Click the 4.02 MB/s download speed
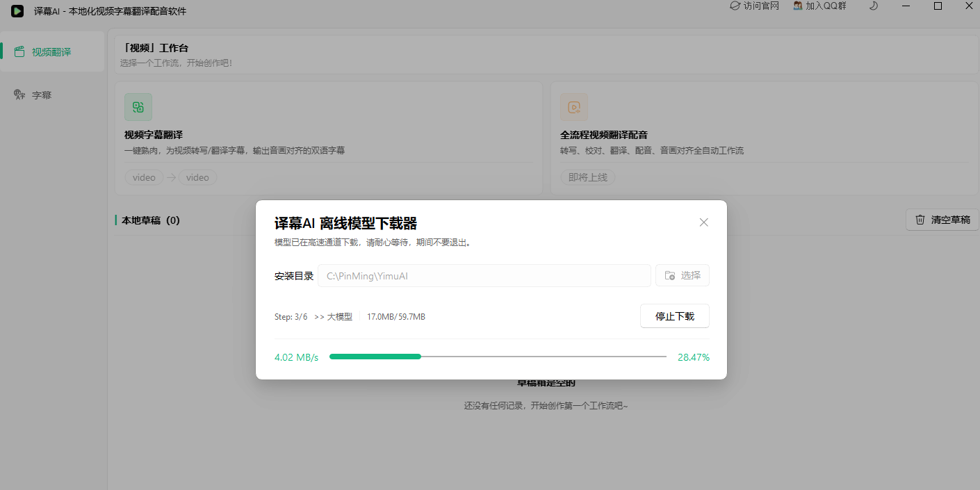 tap(296, 357)
